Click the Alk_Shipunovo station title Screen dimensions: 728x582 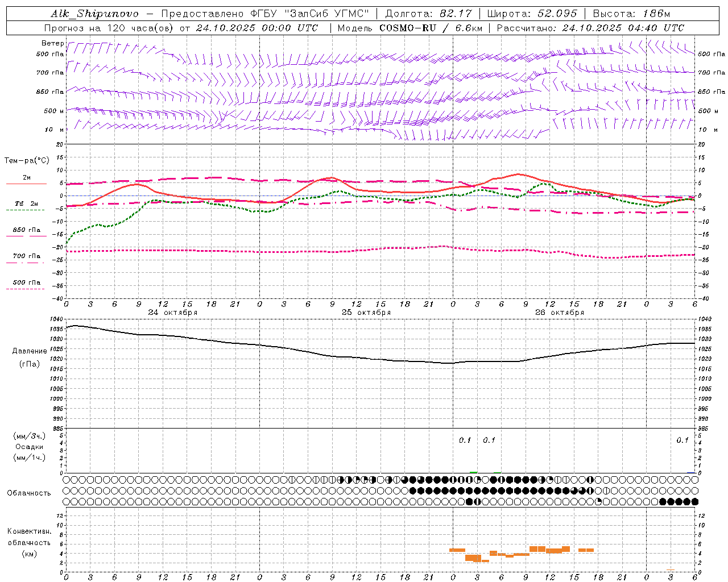click(94, 14)
